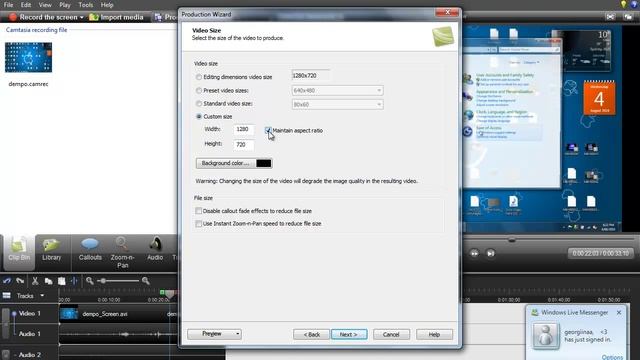Select the dempo.camrec thumbnail
The image size is (640, 360).
(28, 57)
